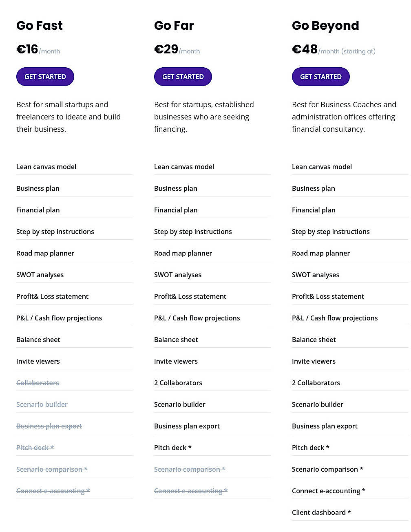Select Scenario comparison under Go Beyond
This screenshot has height=532, width=411.
click(x=327, y=469)
